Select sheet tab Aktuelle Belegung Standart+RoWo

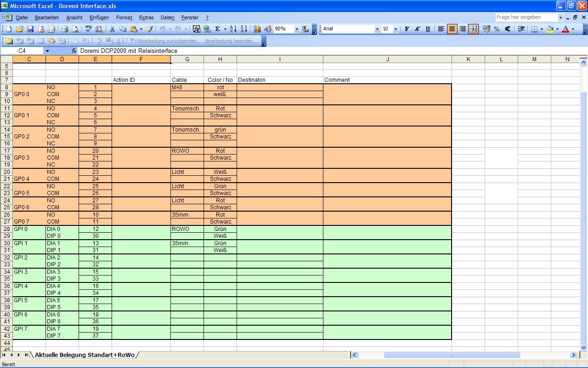click(85, 355)
